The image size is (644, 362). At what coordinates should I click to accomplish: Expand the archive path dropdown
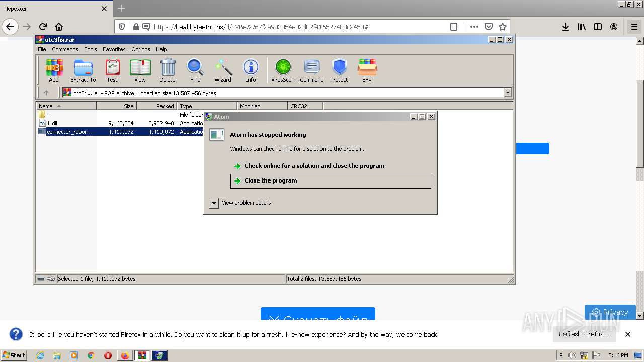[x=508, y=93]
